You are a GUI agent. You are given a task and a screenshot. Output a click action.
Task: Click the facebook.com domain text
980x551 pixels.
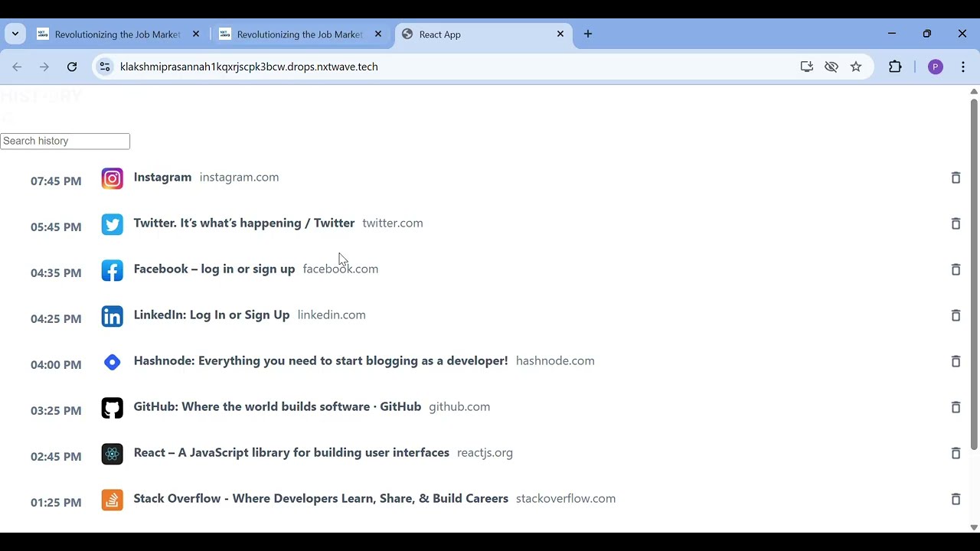(x=341, y=269)
